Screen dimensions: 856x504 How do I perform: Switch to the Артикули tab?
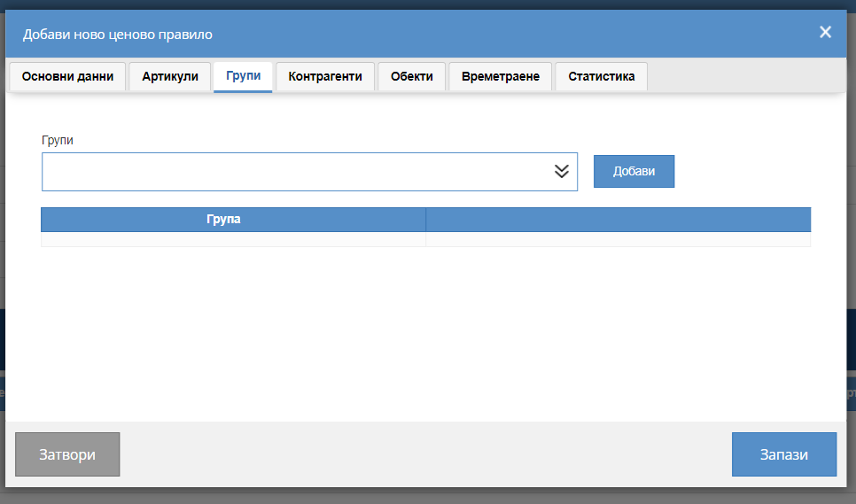coord(170,76)
